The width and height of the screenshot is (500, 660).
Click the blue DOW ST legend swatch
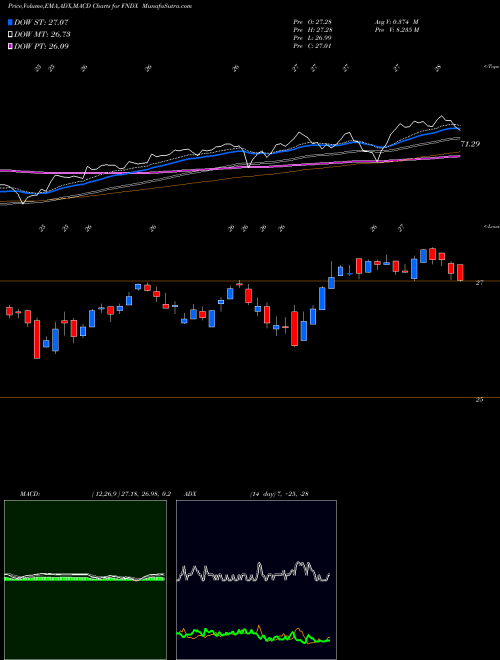[x=11, y=23]
